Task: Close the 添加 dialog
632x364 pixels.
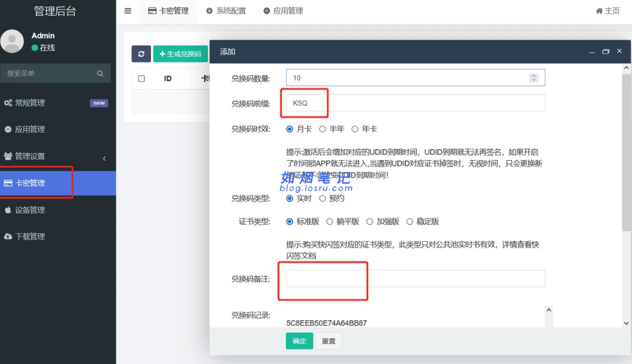Action: tap(620, 51)
